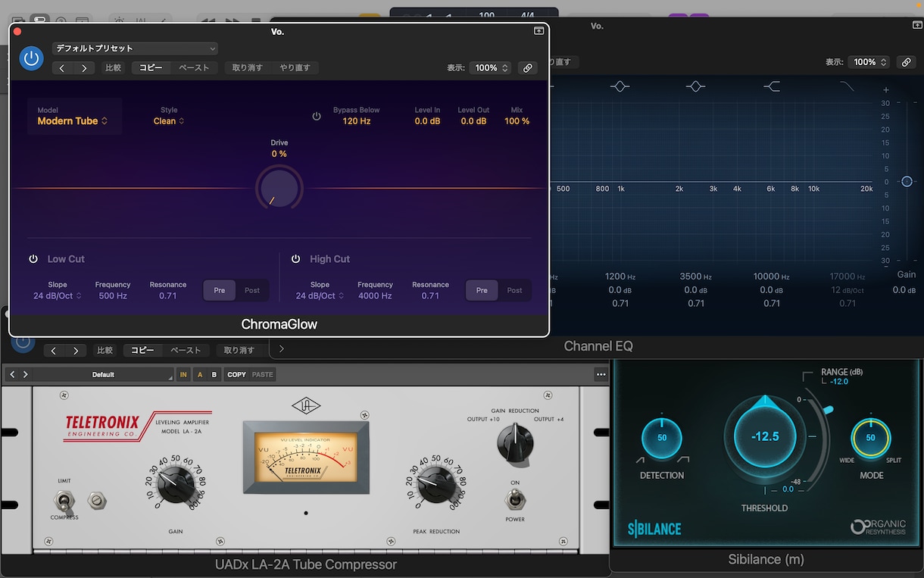This screenshot has width=924, height=578.
Task: Click ChromaGlow window expand icon at top right
Action: (538, 31)
